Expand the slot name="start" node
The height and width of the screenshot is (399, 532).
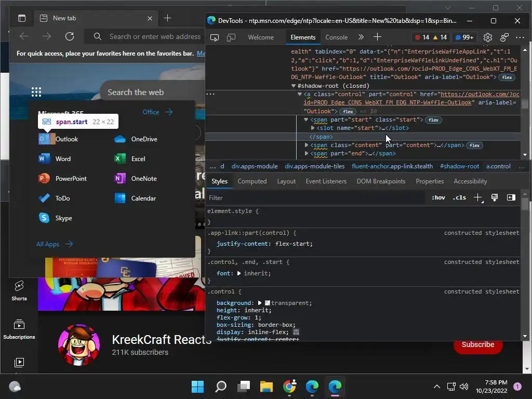312,128
